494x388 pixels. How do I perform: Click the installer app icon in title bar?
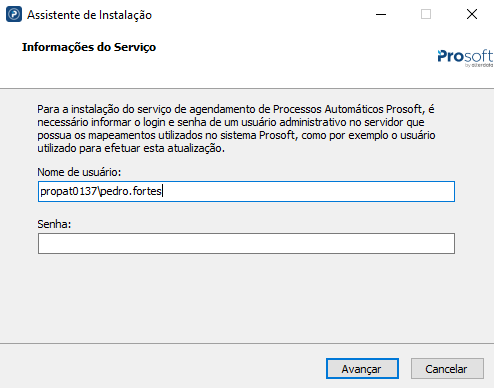coord(14,14)
